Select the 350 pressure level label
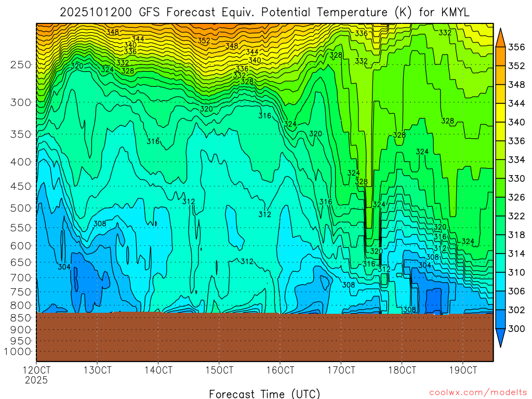The image size is (532, 399). pyautogui.click(x=21, y=134)
